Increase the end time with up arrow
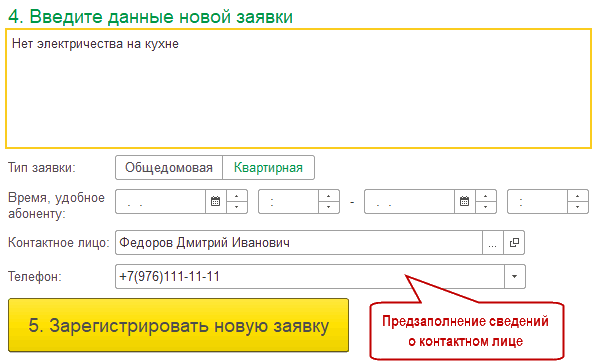The width and height of the screenshot is (599, 363). (x=578, y=196)
